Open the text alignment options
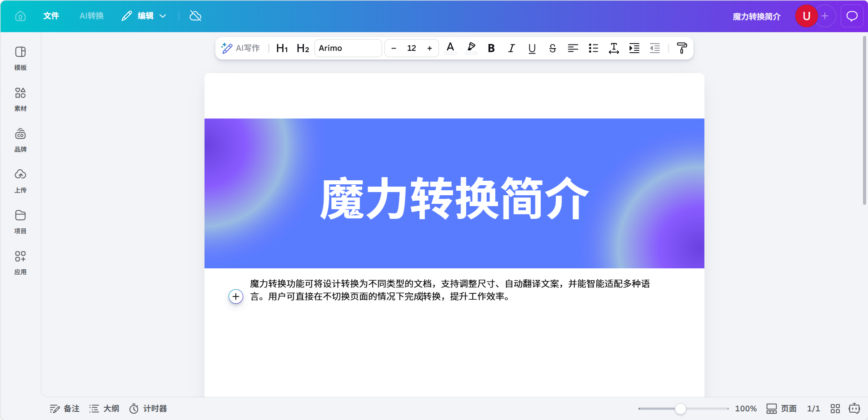 point(573,48)
